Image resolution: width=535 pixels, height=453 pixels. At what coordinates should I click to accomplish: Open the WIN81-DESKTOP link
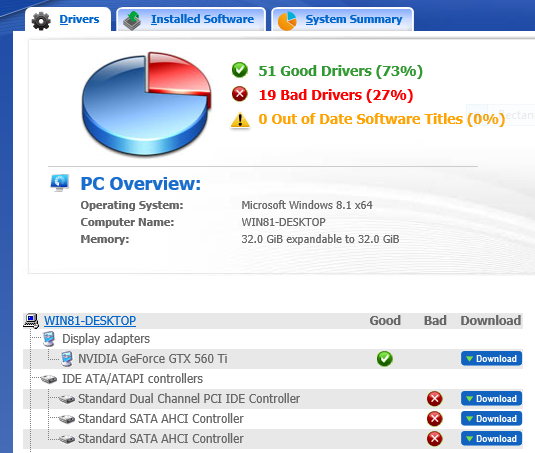pos(90,321)
